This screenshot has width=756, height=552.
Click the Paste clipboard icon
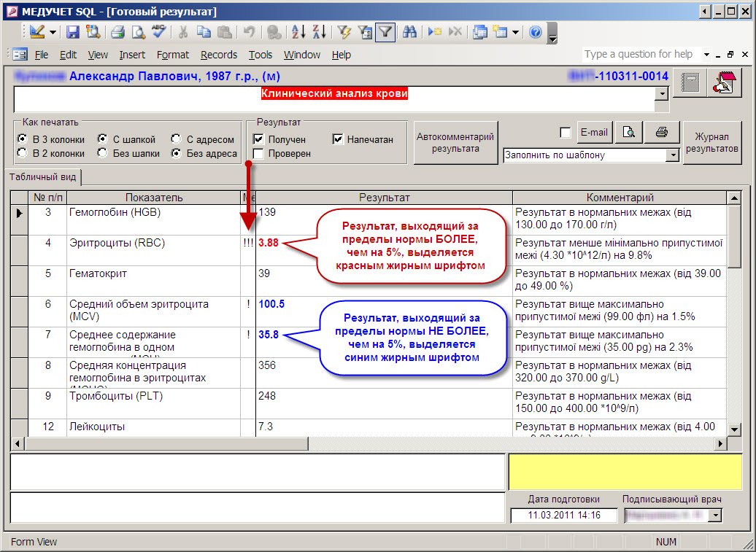(224, 32)
